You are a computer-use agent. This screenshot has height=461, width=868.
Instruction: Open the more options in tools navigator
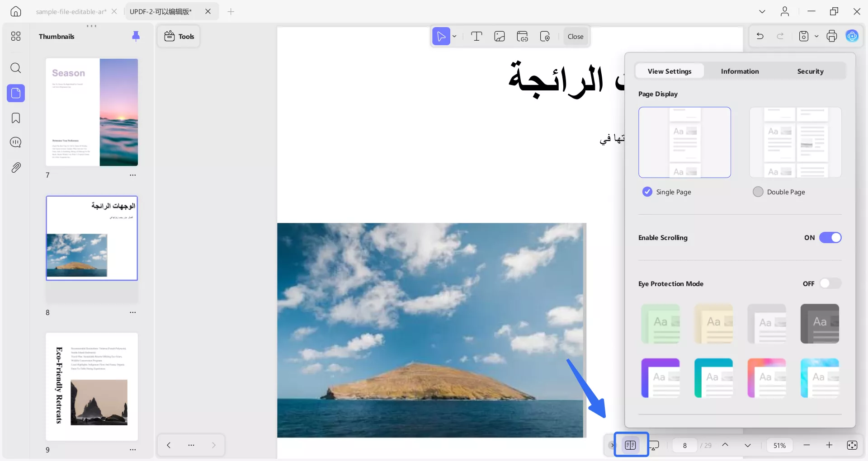[191, 445]
